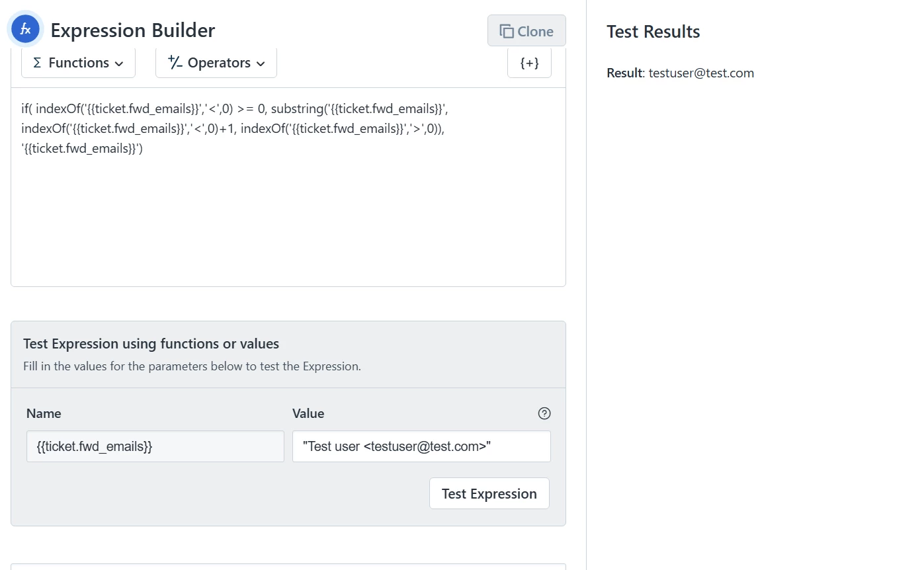Run the Test Expression button
This screenshot has width=924, height=570.
pos(489,493)
